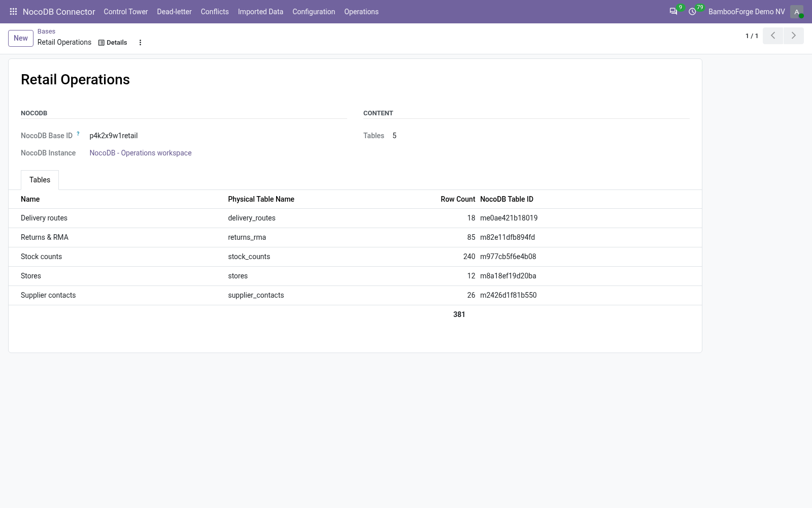
Task: Open the Imported Data menu
Action: [261, 12]
